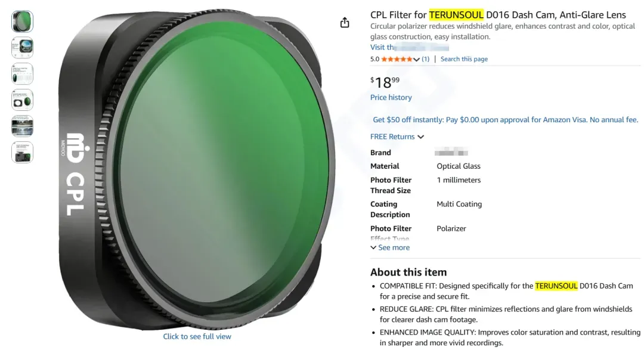
Task: Open the five-star rating icons
Action: tap(397, 59)
